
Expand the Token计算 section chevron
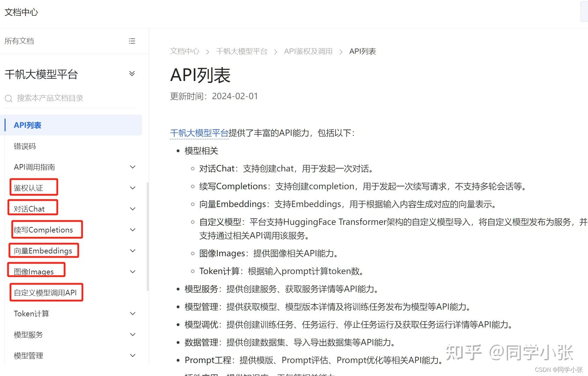coord(133,313)
